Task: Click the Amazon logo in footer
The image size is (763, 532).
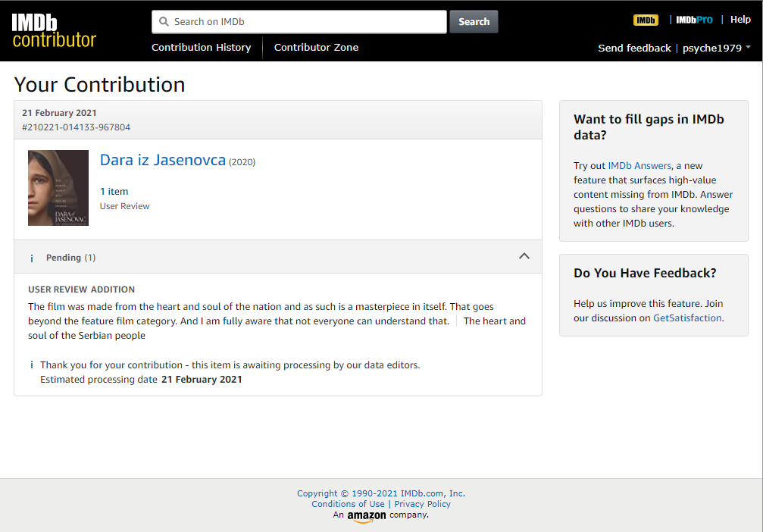Action: 367,516
